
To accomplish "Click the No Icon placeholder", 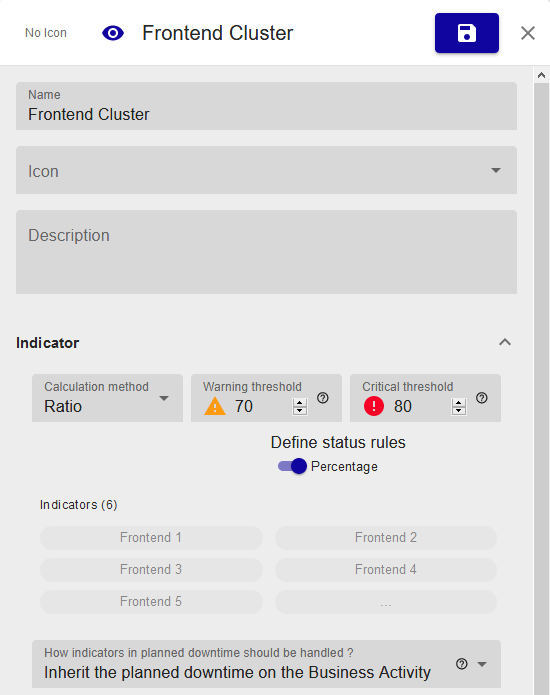I will 46,33.
